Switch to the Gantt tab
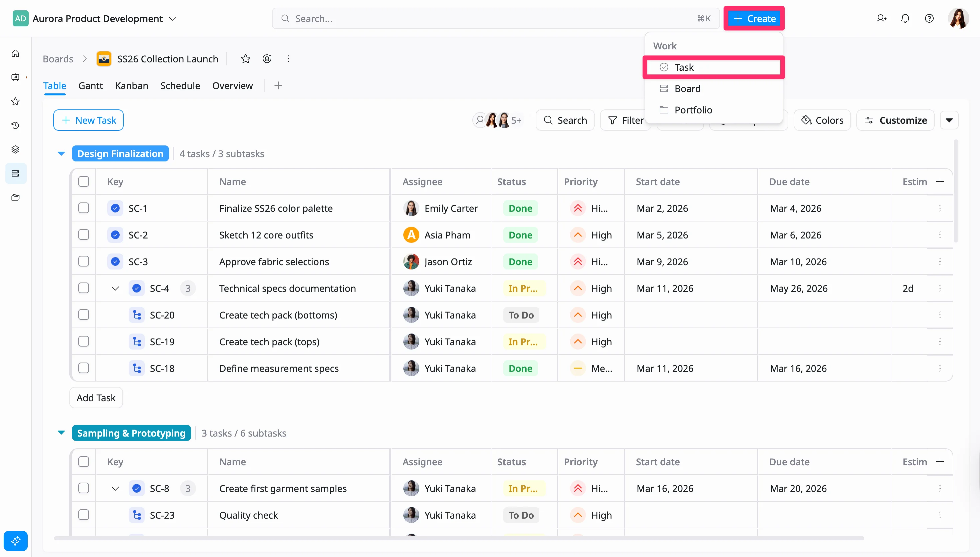The image size is (980, 557). point(91,85)
